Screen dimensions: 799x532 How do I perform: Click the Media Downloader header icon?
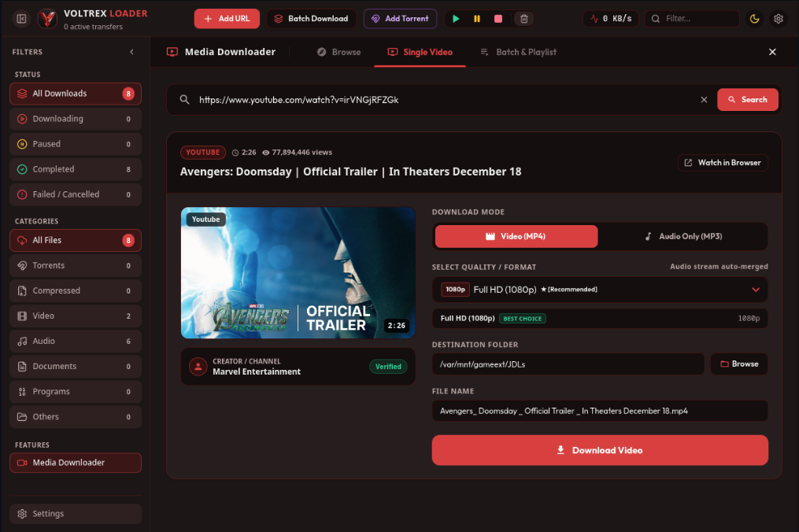[172, 52]
